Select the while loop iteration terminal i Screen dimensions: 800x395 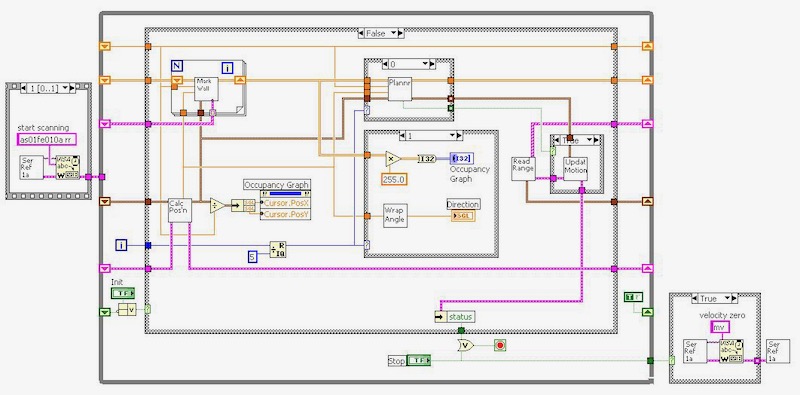pyautogui.click(x=121, y=245)
